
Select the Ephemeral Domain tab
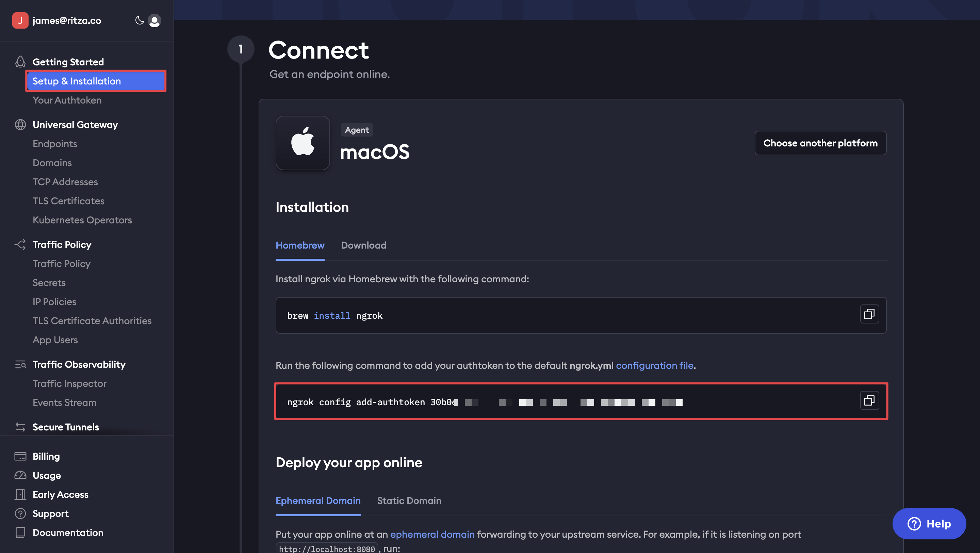pos(318,501)
